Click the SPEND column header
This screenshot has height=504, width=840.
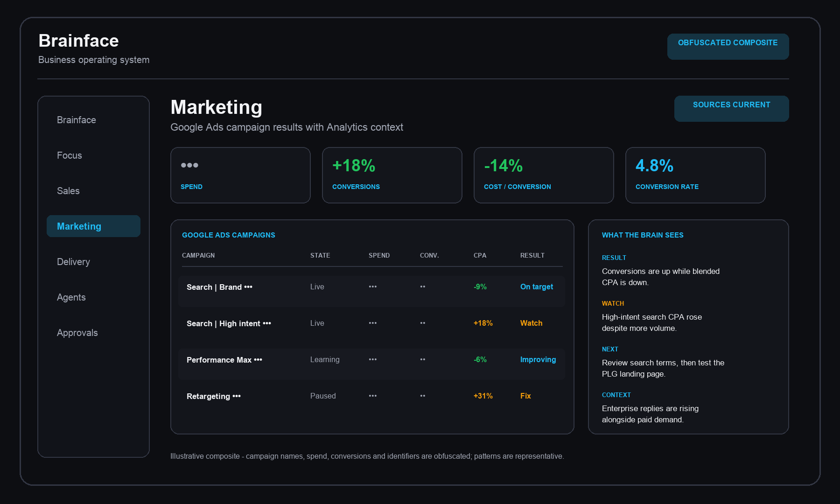[x=379, y=255]
